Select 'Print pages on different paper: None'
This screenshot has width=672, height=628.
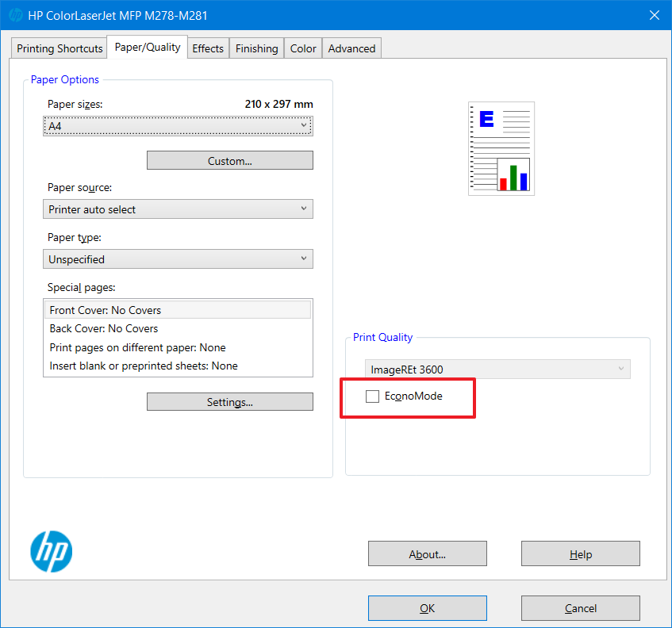pos(178,347)
